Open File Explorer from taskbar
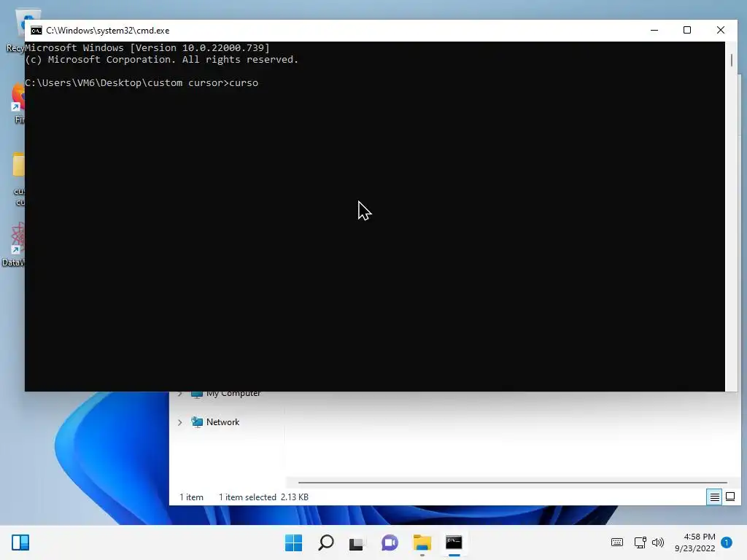The width and height of the screenshot is (747, 560). coord(422,542)
